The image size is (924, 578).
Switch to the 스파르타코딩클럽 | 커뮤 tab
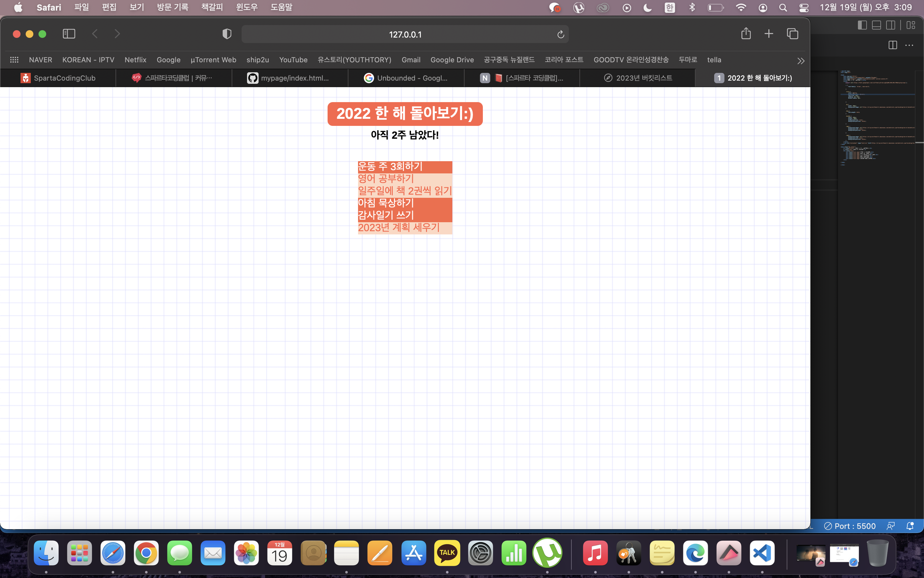174,78
